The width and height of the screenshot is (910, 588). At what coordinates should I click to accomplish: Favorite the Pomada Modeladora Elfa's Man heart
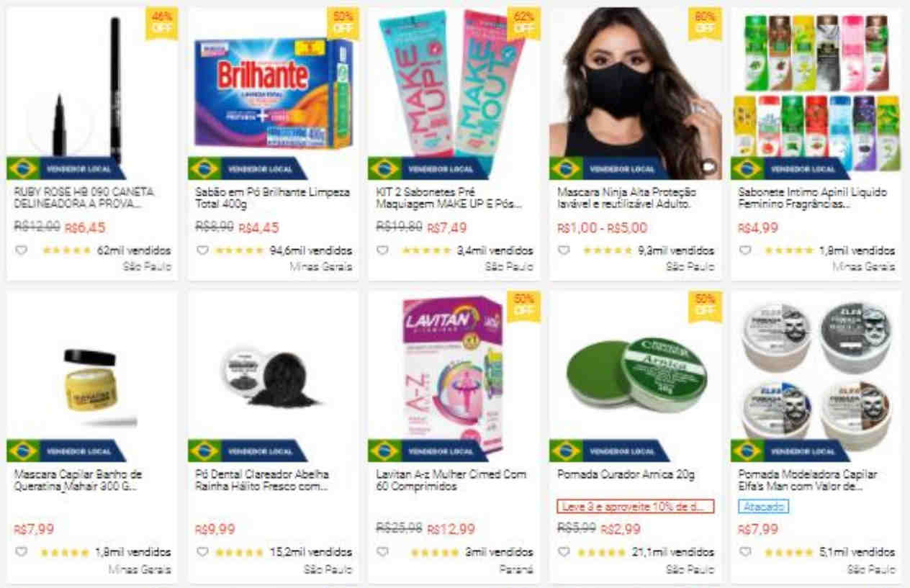745,552
